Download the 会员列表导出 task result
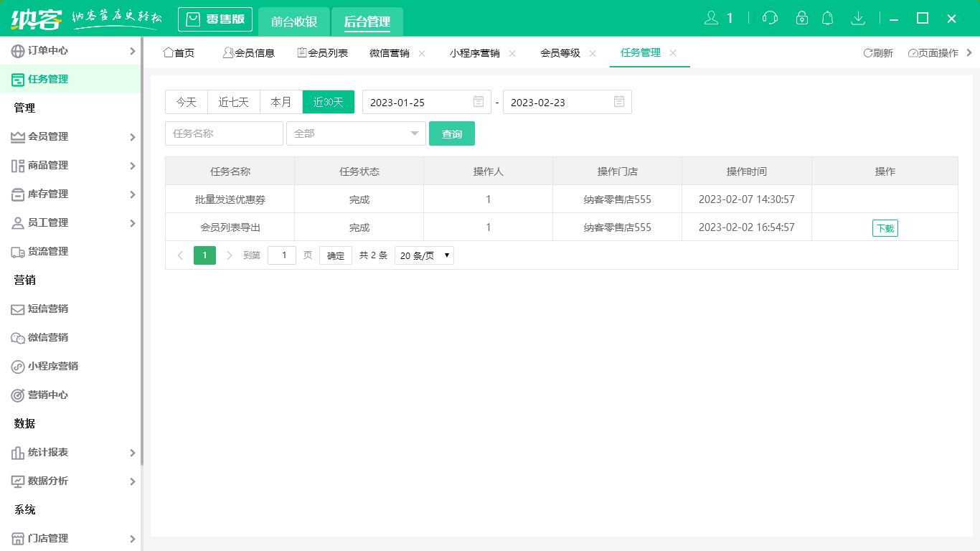The height and width of the screenshot is (551, 980). pos(885,227)
